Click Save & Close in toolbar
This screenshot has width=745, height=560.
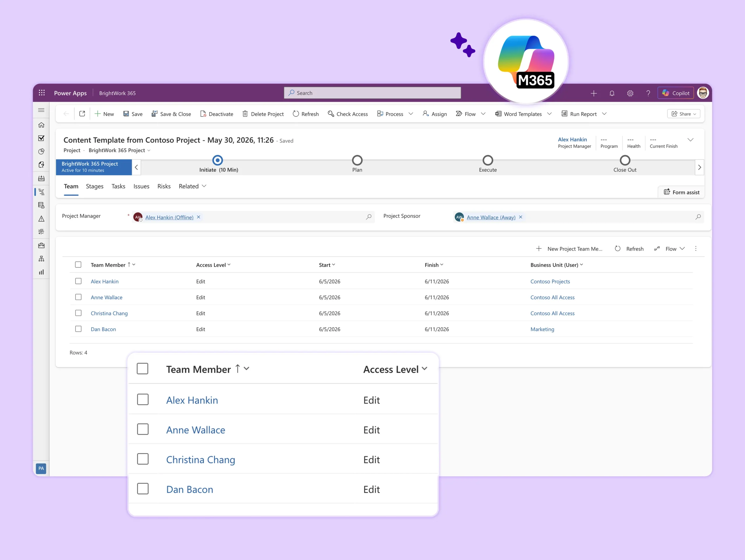[171, 114]
